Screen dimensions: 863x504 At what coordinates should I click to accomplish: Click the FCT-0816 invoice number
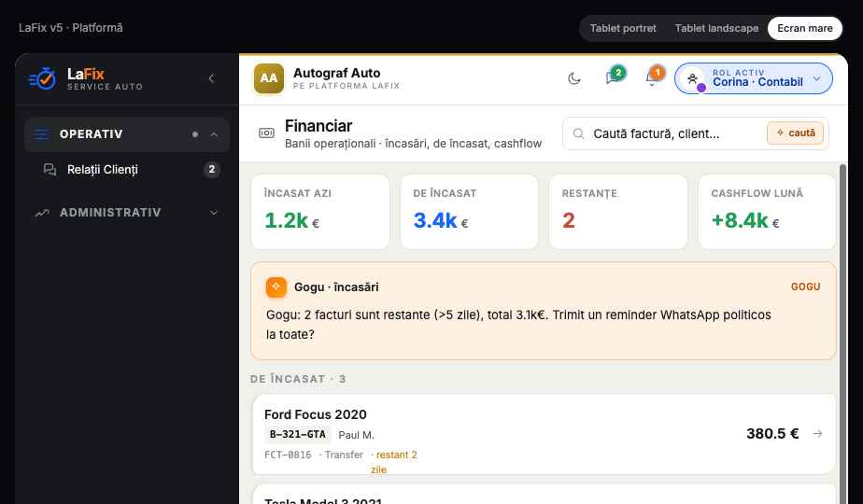[x=288, y=455]
